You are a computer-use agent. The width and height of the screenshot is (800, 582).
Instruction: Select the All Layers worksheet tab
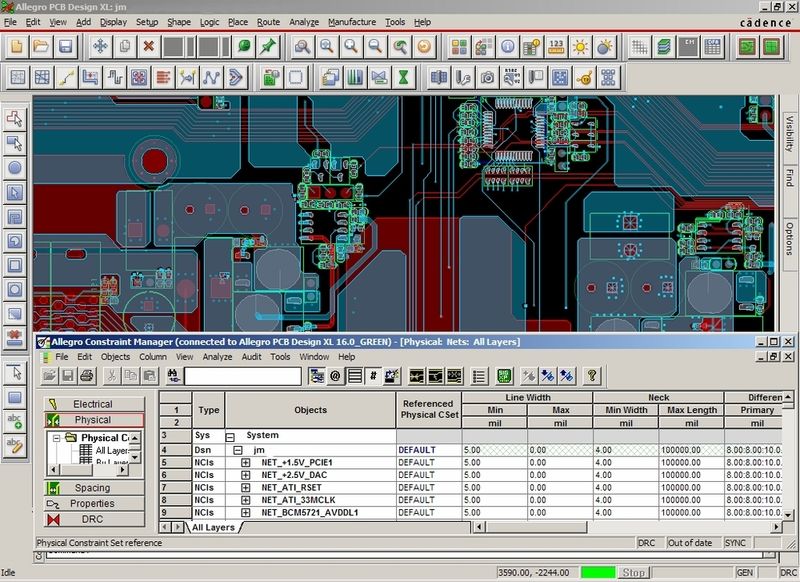(x=213, y=527)
